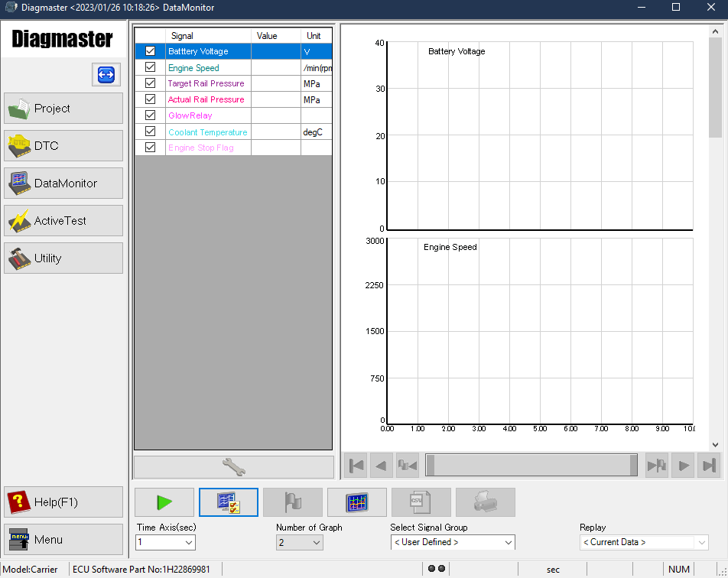Click the Battery Voltage graph label

(x=457, y=51)
